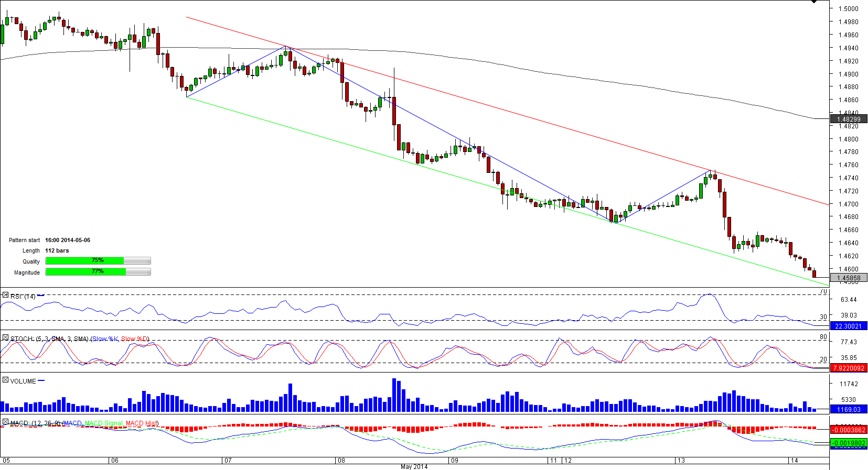
Task: Click the 1.4640 price axis label
Action: click(x=848, y=243)
